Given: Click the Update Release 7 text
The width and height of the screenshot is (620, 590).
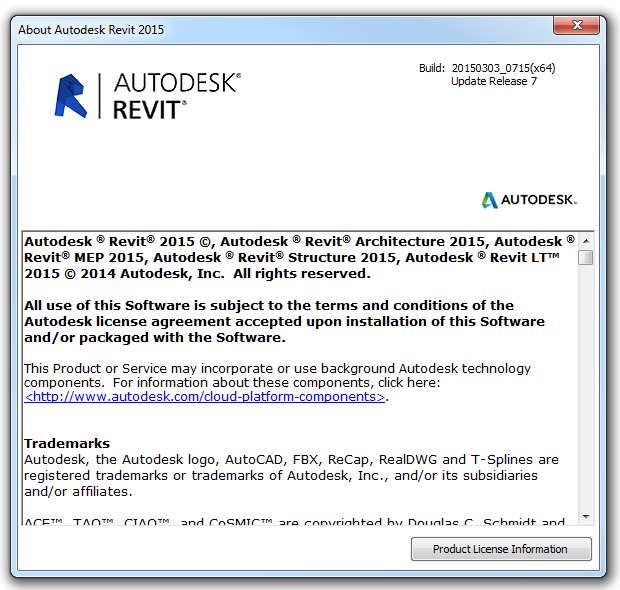Looking at the screenshot, I should [494, 81].
